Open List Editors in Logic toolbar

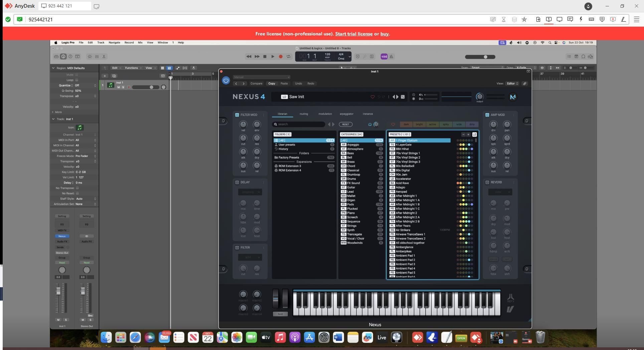tap(569, 57)
